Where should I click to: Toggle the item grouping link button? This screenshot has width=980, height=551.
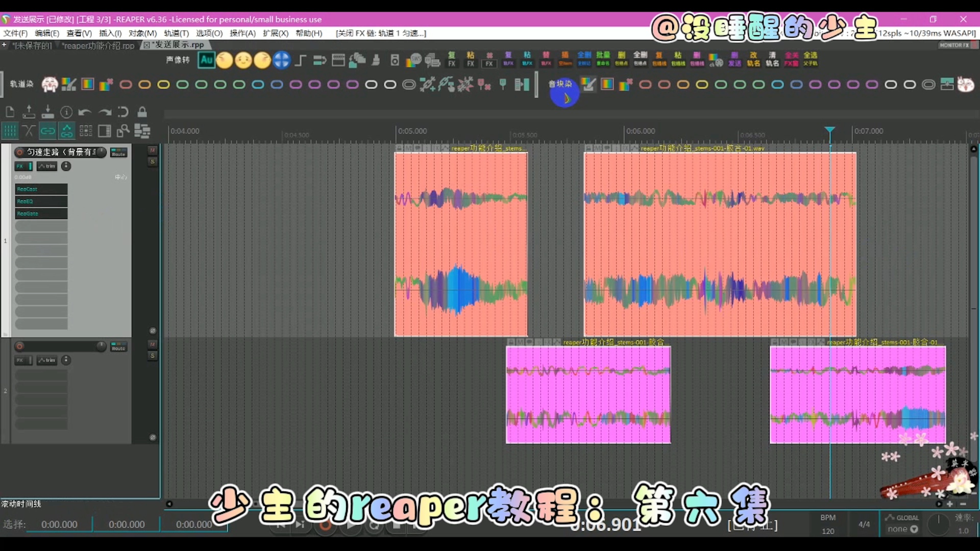point(47,131)
